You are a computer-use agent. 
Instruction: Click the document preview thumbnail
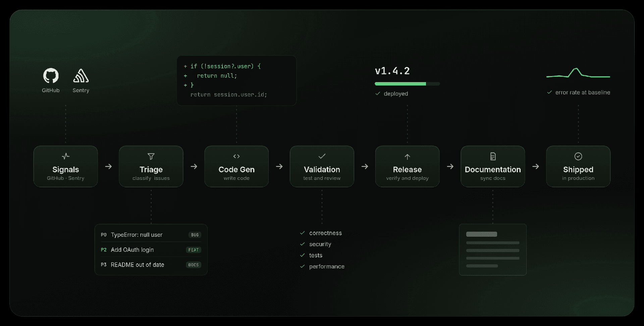pyautogui.click(x=493, y=250)
